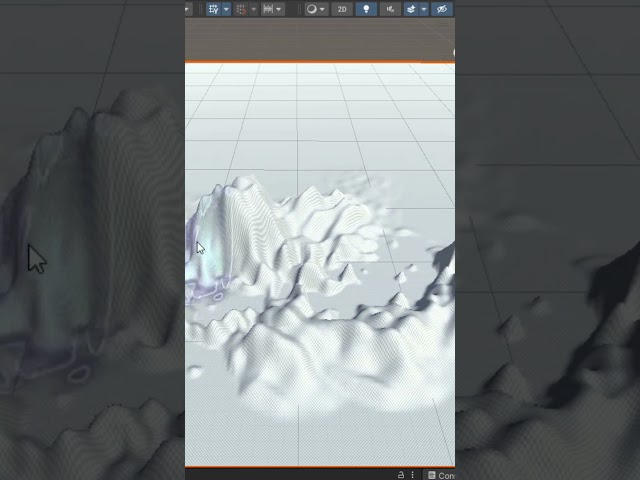The image size is (640, 480).
Task: Open snap increment settings dropdown arrow
Action: (253, 9)
